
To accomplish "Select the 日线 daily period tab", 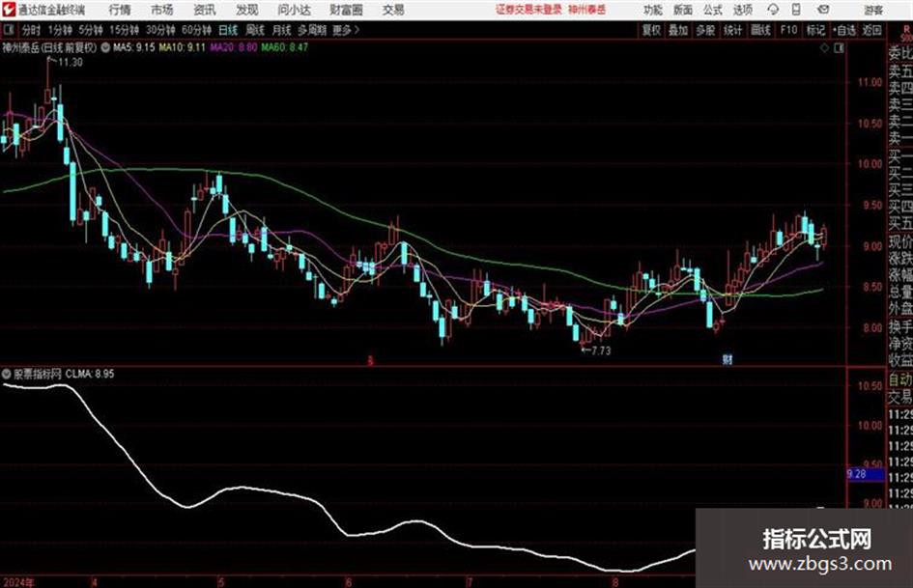I will tap(228, 30).
